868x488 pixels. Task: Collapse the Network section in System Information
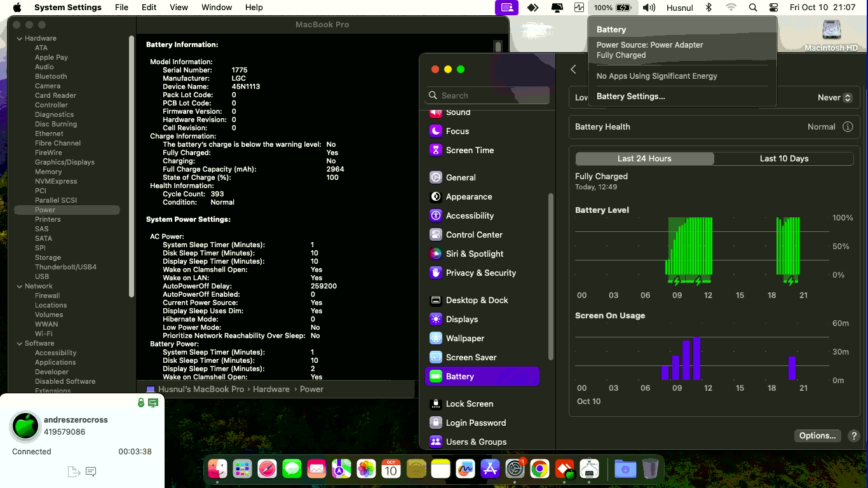[x=19, y=286]
